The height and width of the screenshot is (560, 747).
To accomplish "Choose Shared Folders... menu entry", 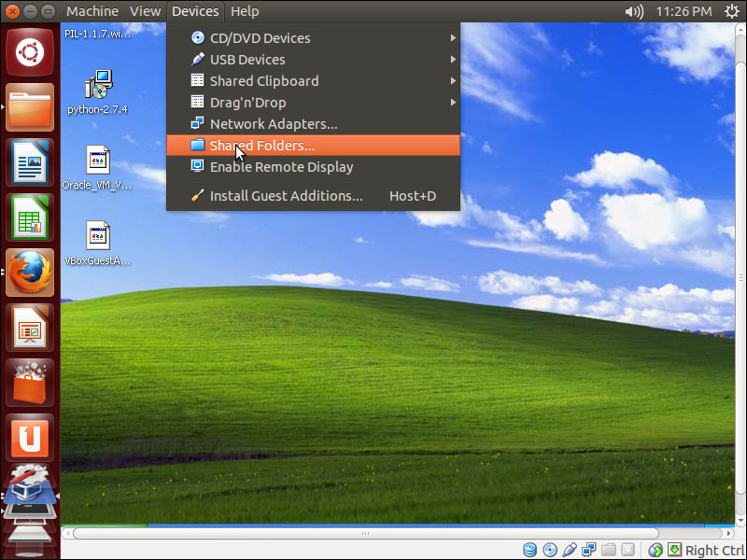I will pos(314,146).
